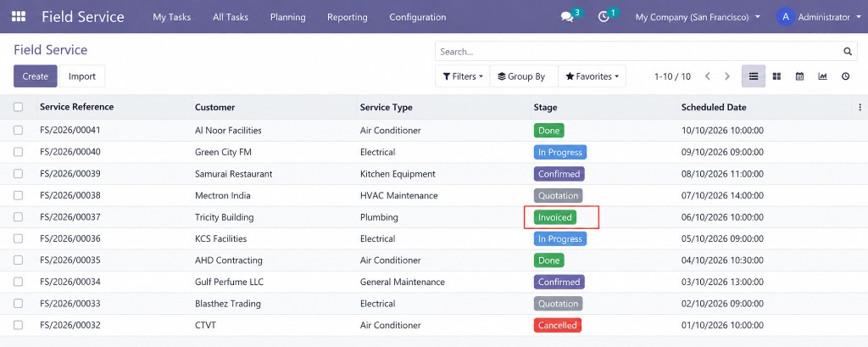Screen dimensions: 868x347
Task: Select checkbox for FS/2026/00035
Action: [x=19, y=260]
